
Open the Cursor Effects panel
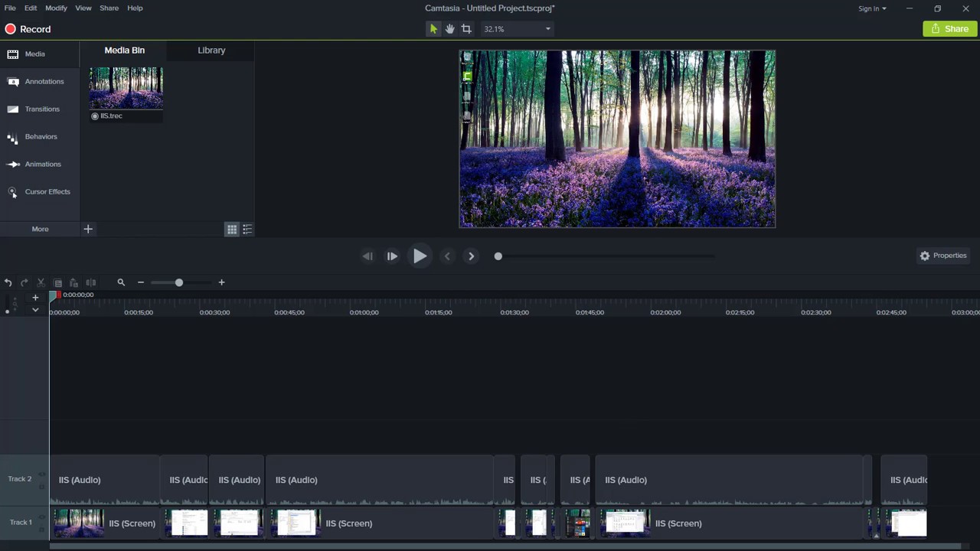47,192
